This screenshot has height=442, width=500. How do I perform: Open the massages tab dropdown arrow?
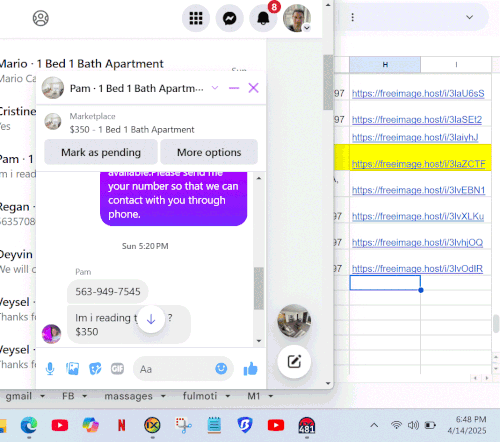click(x=163, y=396)
